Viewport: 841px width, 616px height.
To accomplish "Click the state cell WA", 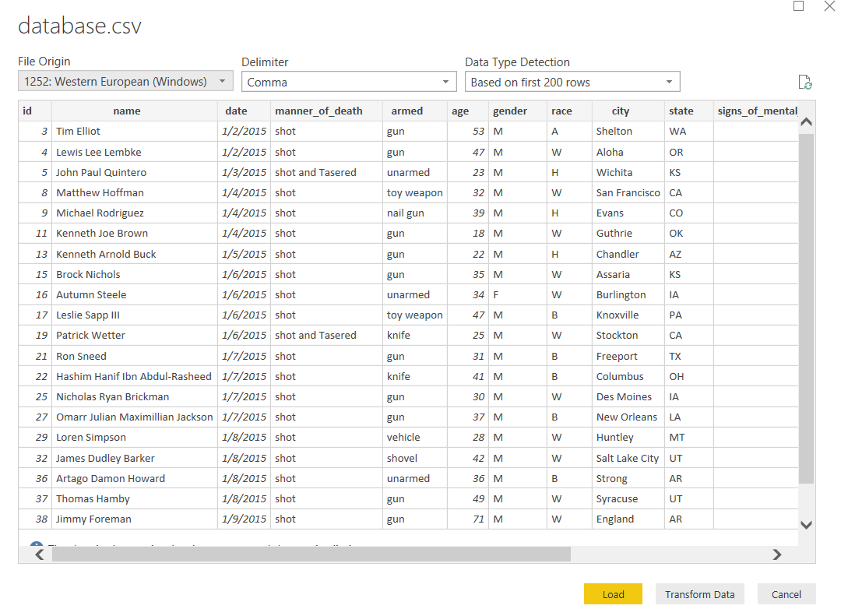I will pyautogui.click(x=688, y=132).
